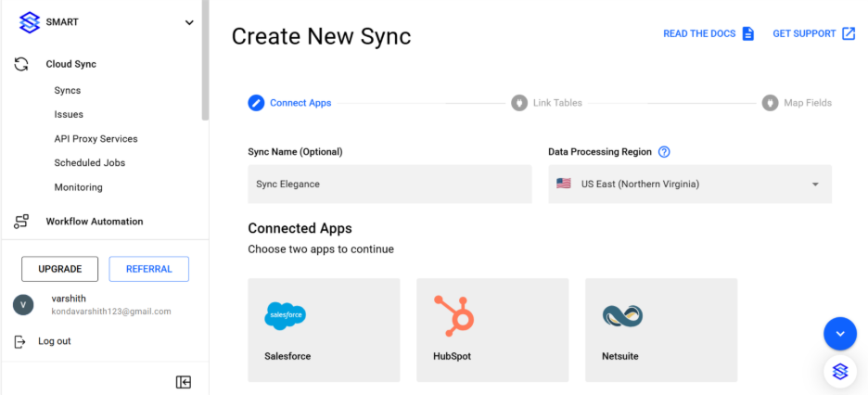Screen dimensions: 868x395
Task: Click the external link support icon
Action: [x=849, y=33]
